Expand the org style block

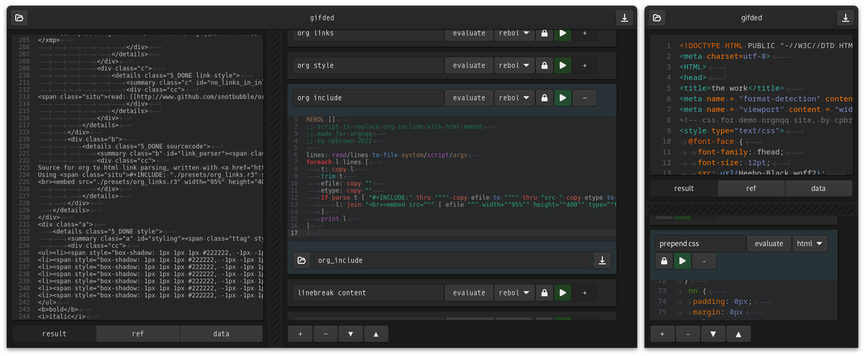[585, 65]
